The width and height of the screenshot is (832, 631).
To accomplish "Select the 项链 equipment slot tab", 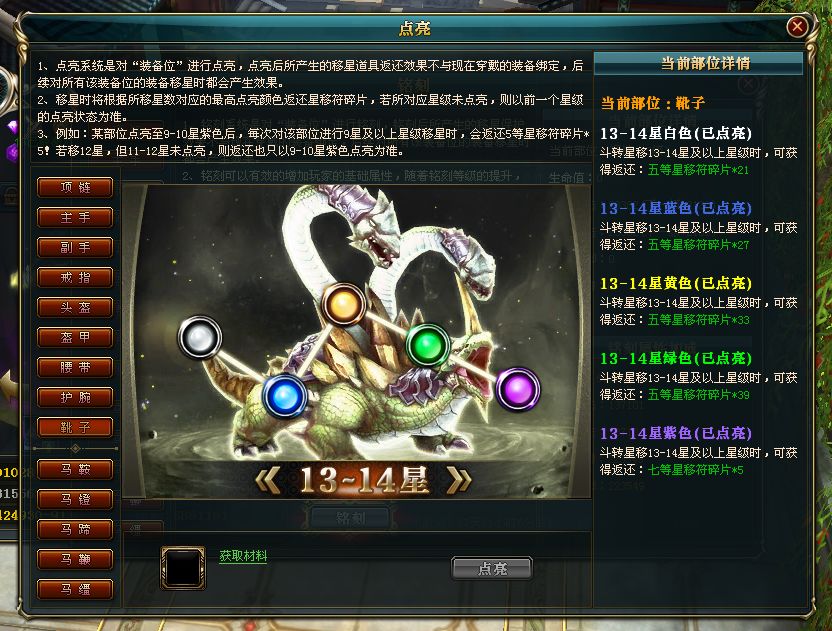I will click(x=75, y=187).
